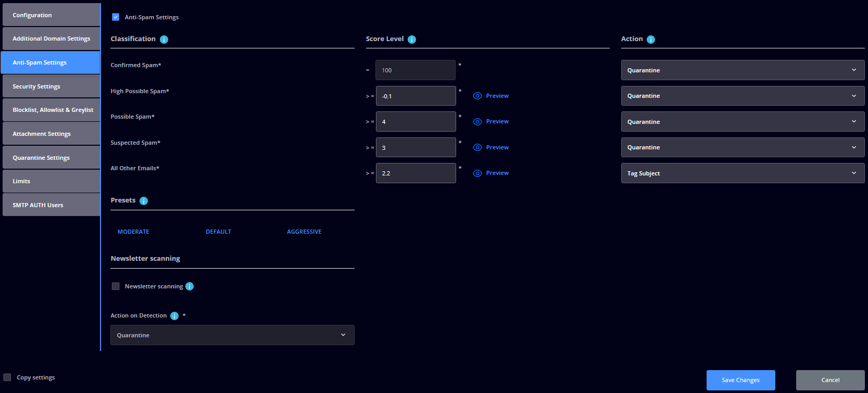Go to Quarantine Settings tab

[51, 158]
